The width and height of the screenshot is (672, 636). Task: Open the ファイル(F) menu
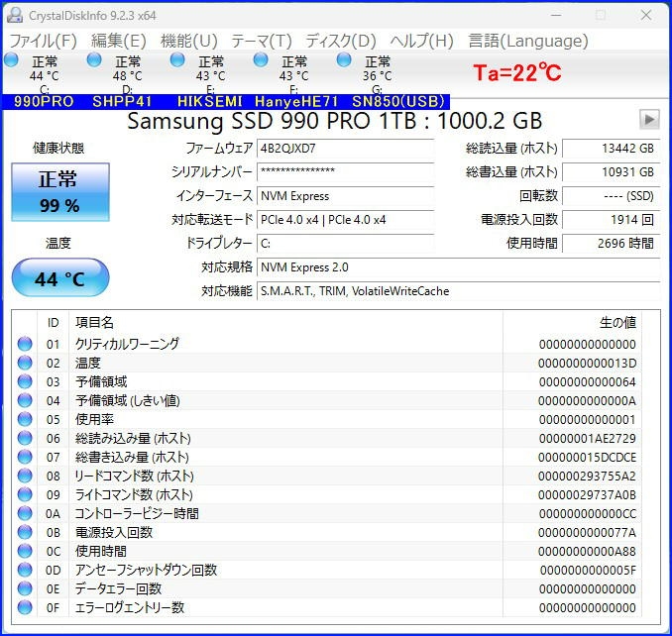pyautogui.click(x=43, y=41)
